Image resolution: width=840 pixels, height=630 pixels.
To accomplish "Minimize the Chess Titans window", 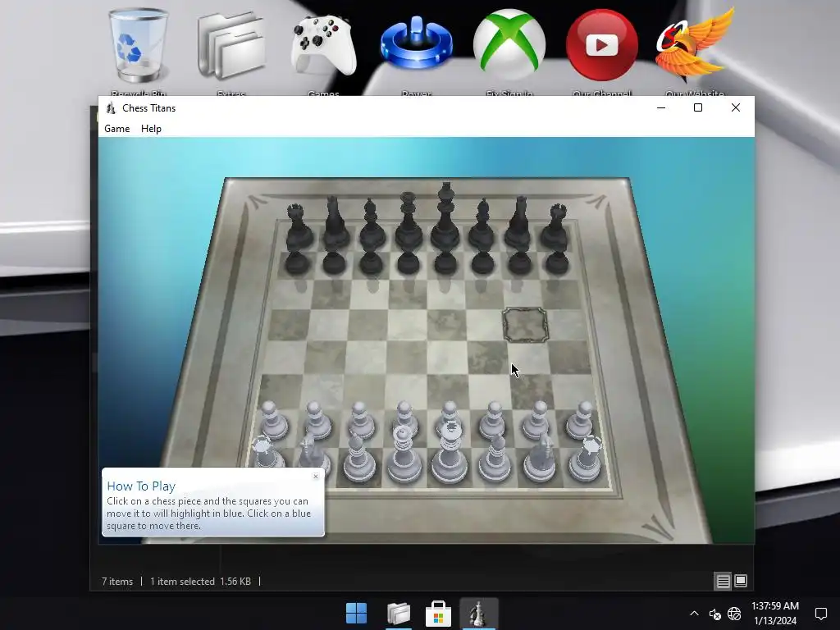I will [x=661, y=107].
